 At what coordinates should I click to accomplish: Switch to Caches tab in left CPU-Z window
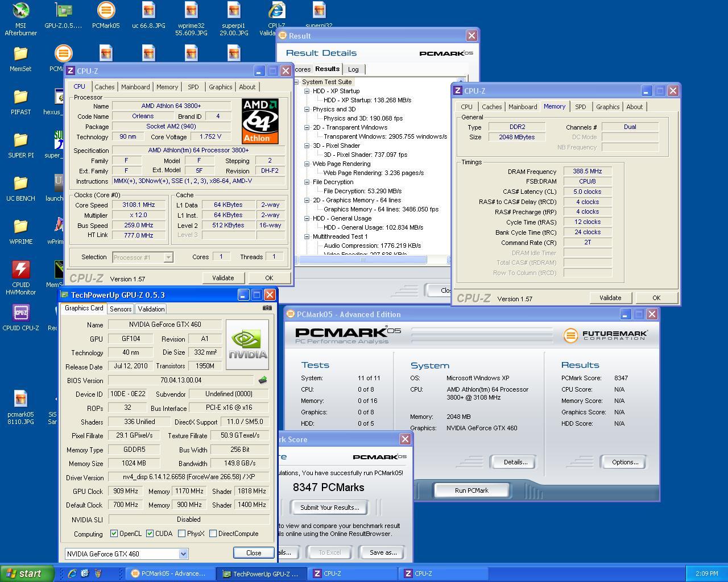pos(105,87)
